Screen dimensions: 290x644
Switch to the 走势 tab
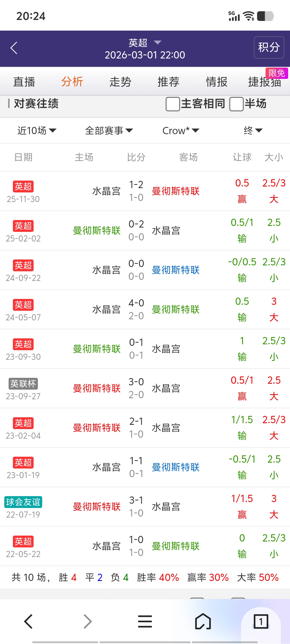point(120,82)
